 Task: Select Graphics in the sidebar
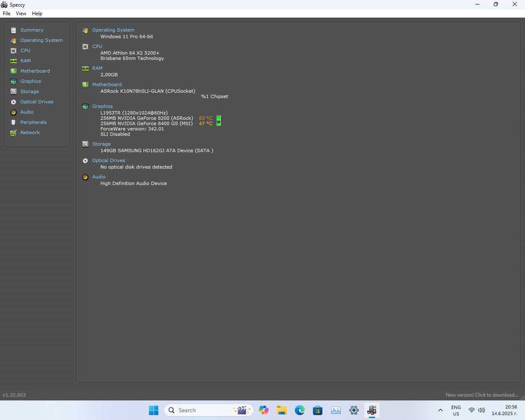[x=31, y=81]
